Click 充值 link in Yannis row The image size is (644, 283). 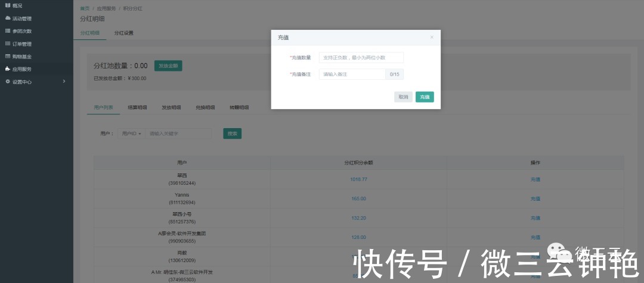pos(535,199)
